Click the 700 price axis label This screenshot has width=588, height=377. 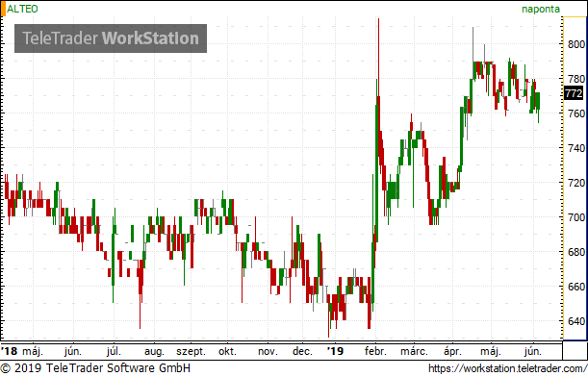(x=576, y=217)
